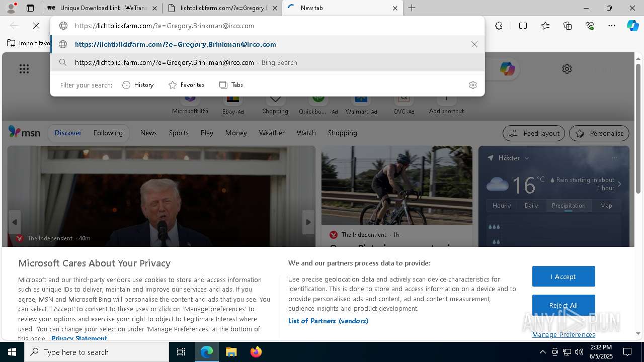644x362 pixels.
Task: Open the Feed layout button
Action: [534, 133]
